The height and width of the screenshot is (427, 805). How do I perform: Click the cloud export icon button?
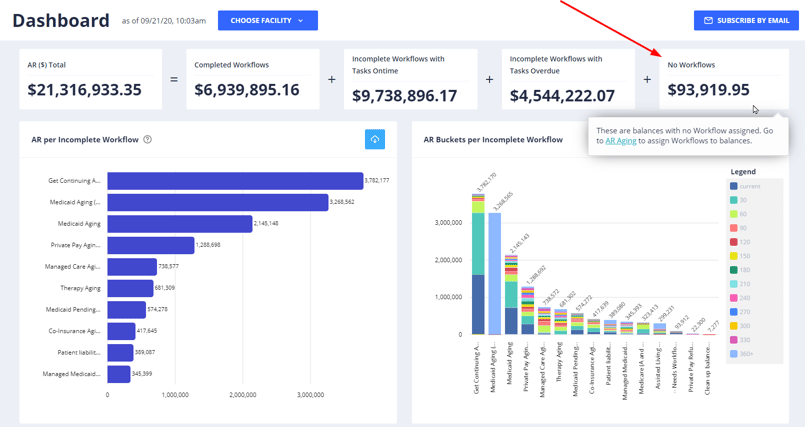coord(374,140)
